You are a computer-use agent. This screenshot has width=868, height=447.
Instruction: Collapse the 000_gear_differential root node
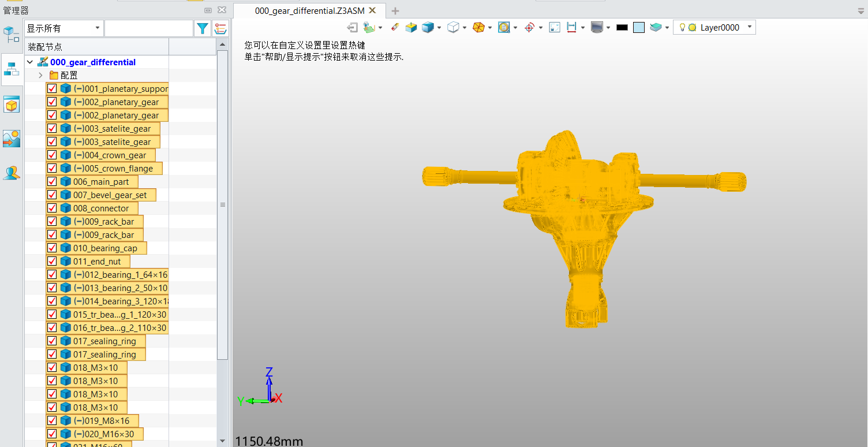tap(30, 62)
